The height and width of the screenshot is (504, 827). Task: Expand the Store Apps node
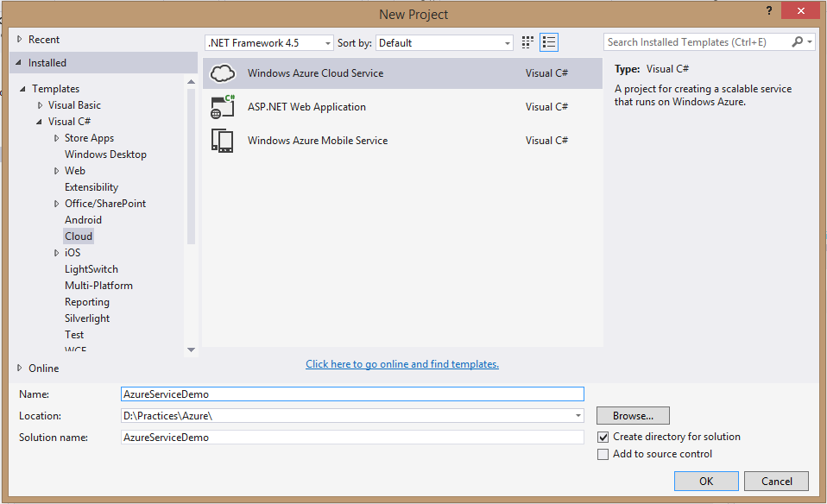click(x=56, y=138)
